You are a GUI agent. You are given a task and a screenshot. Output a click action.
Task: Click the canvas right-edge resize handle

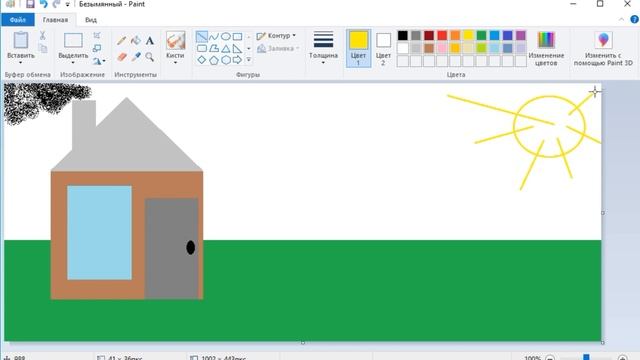click(603, 213)
